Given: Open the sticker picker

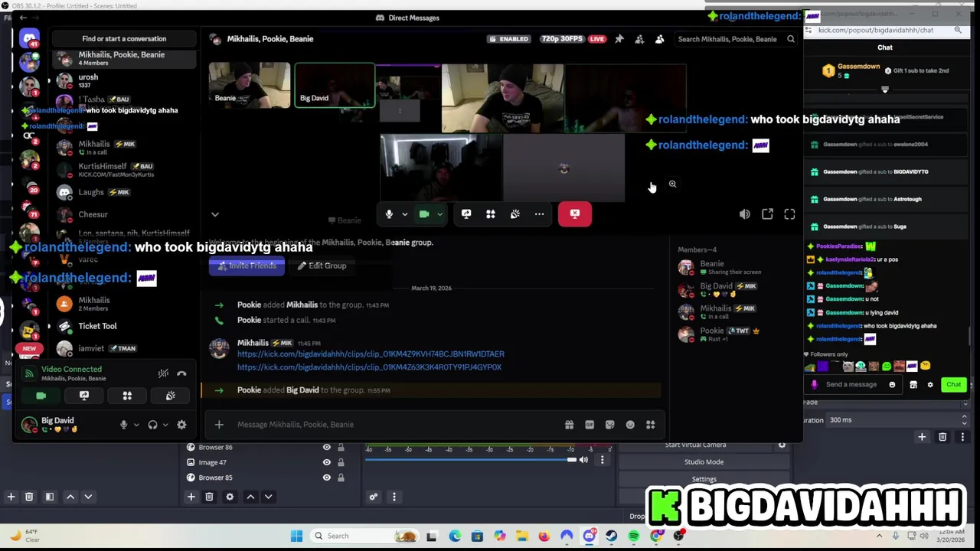Looking at the screenshot, I should (x=609, y=425).
